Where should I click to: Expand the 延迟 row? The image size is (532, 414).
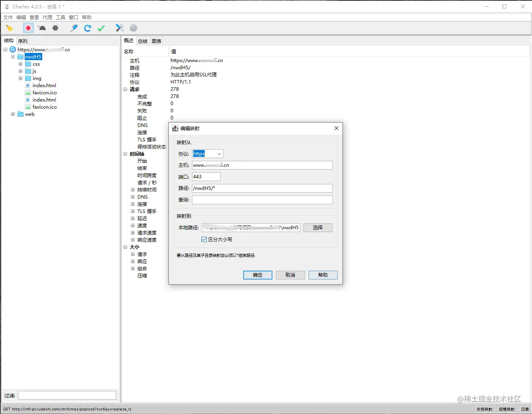point(133,218)
